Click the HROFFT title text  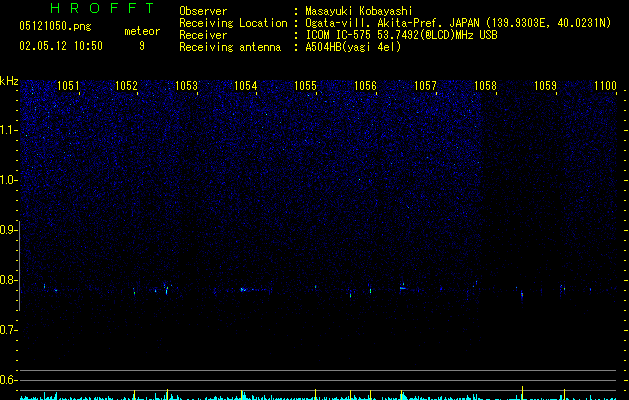pyautogui.click(x=102, y=8)
